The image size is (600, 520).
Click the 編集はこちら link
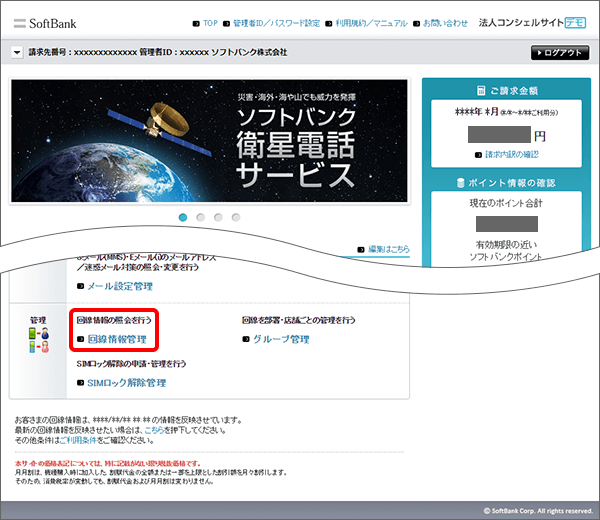(388, 249)
